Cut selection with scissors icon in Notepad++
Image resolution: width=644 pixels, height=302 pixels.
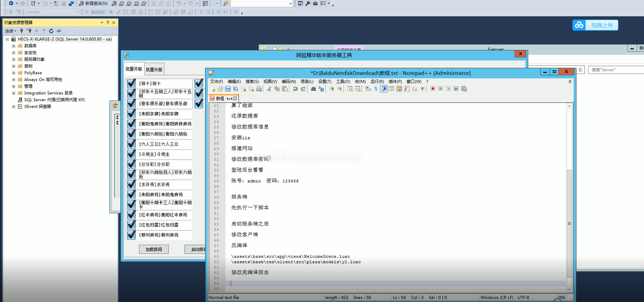click(269, 89)
